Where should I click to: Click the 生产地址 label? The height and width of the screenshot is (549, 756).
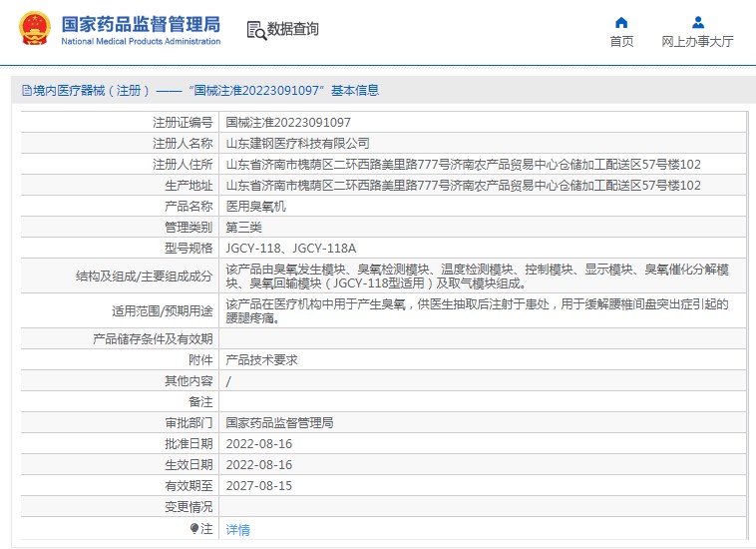(189, 186)
